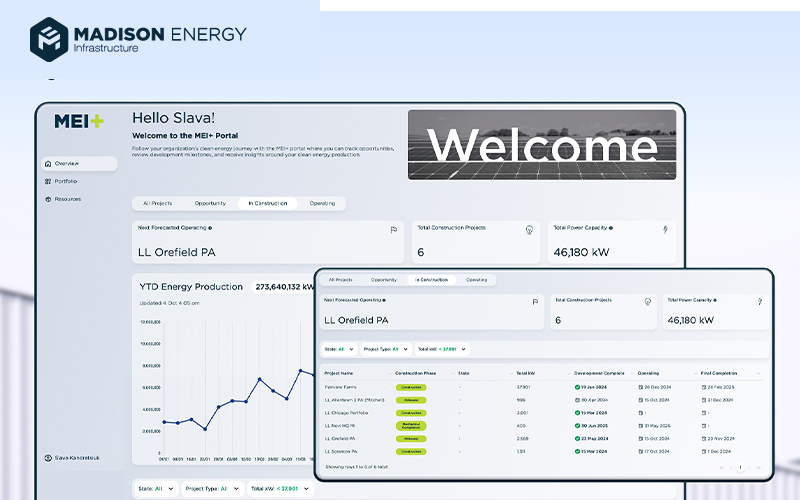Expand Development Complete column header chevron
This screenshot has width=800, height=500.
tap(632, 373)
